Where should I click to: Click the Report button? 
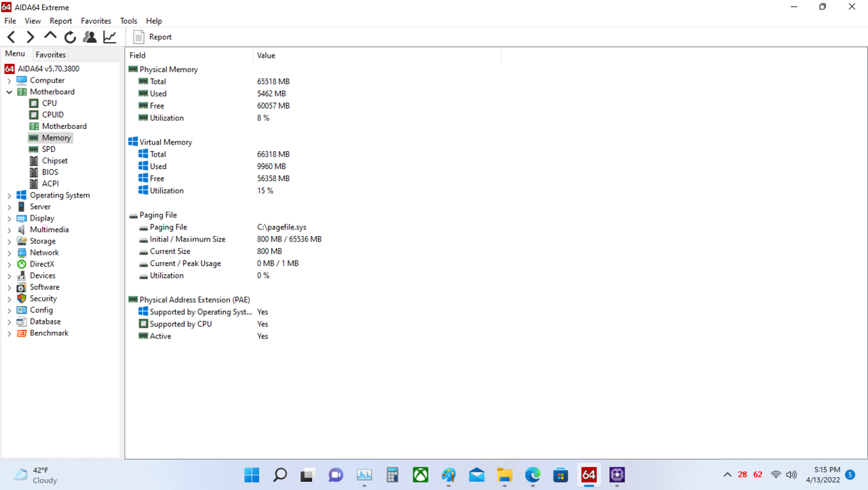coord(152,37)
